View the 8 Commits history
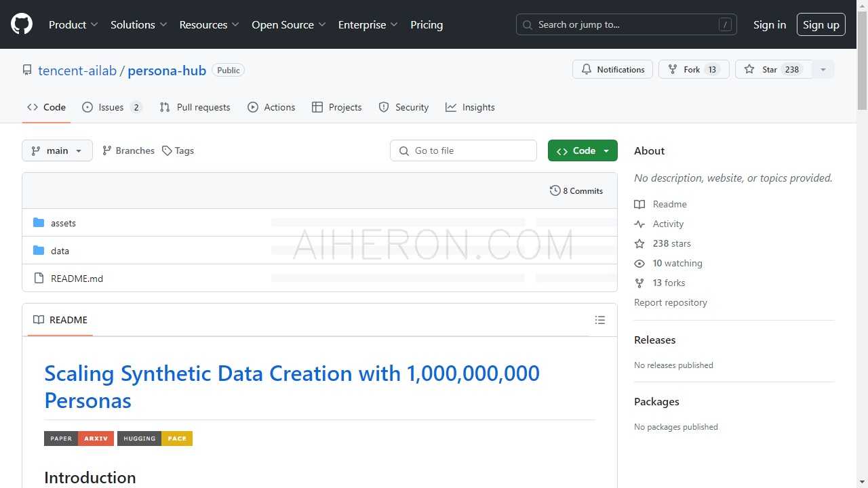The image size is (868, 488). tap(576, 191)
